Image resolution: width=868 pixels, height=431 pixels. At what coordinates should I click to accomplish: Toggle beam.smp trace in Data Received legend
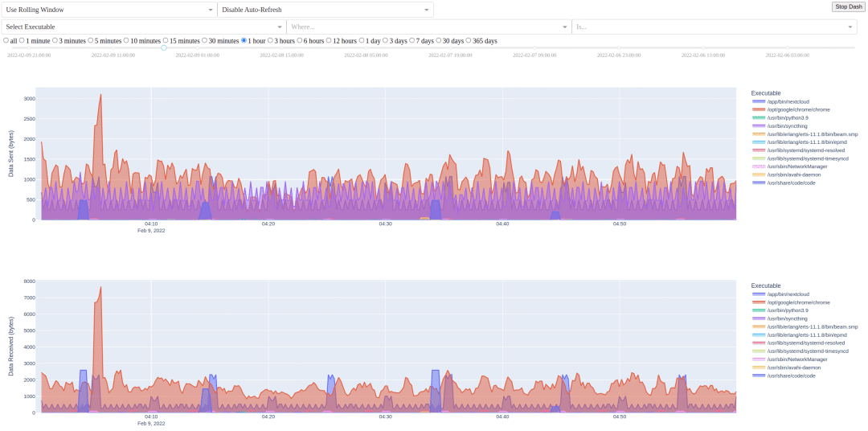[805, 326]
